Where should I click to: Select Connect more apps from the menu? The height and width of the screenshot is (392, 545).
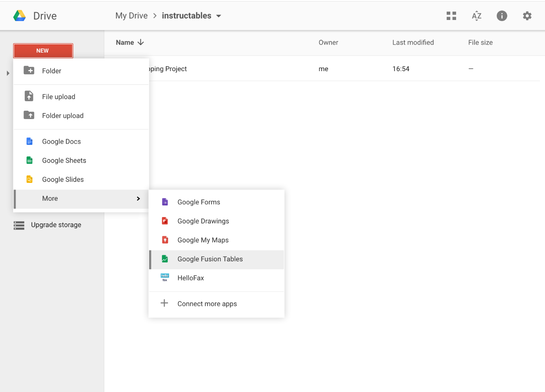(x=207, y=304)
